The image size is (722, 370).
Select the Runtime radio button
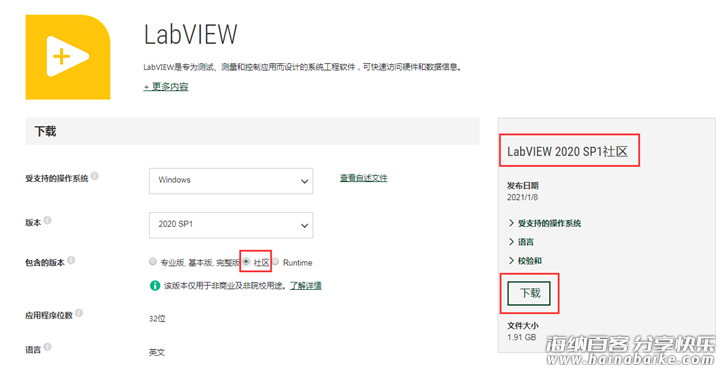pos(275,262)
